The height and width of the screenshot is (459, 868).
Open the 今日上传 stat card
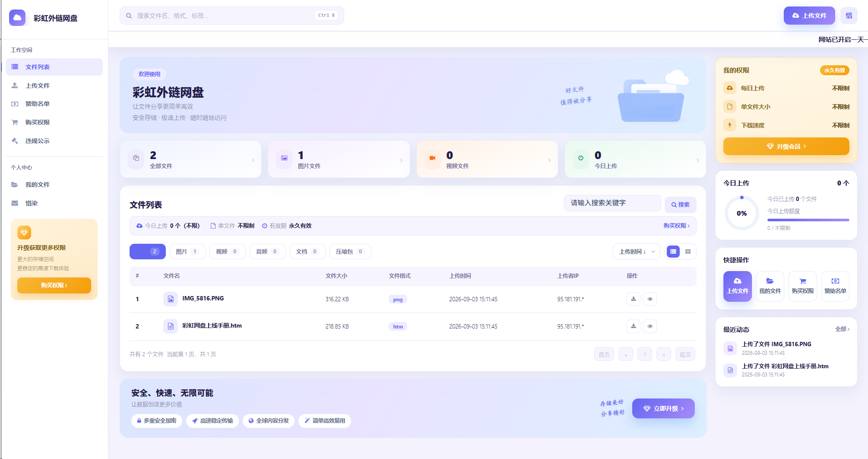(635, 159)
